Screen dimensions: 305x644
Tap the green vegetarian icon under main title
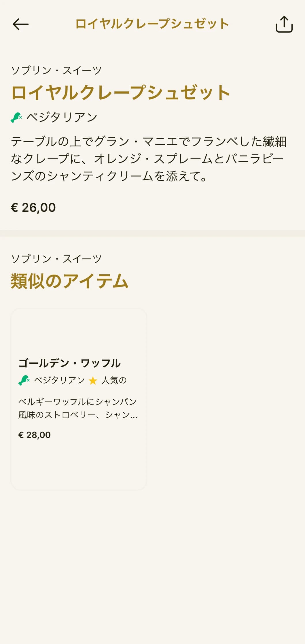pos(16,117)
